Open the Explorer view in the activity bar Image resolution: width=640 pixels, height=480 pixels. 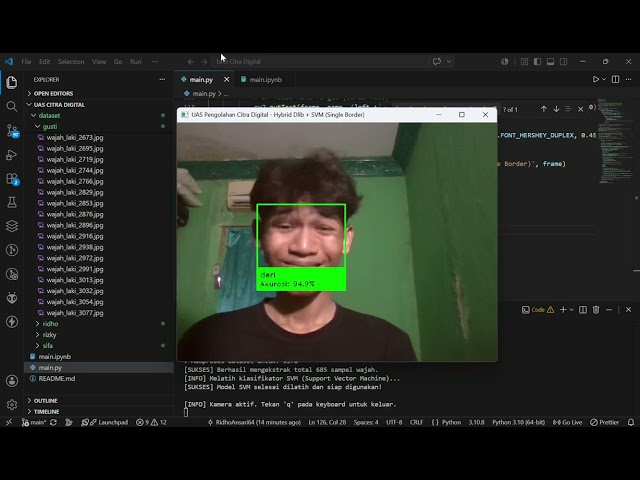coord(12,82)
